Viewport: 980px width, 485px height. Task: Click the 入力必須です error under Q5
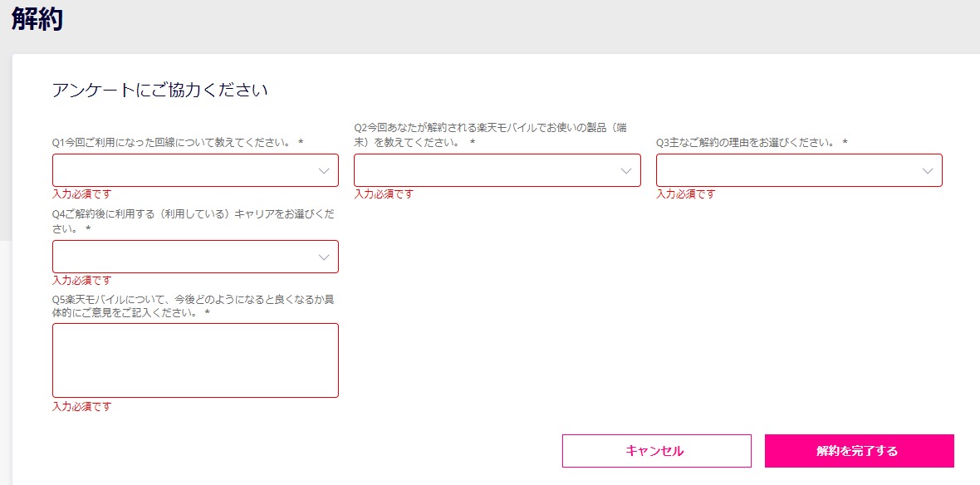(x=82, y=406)
